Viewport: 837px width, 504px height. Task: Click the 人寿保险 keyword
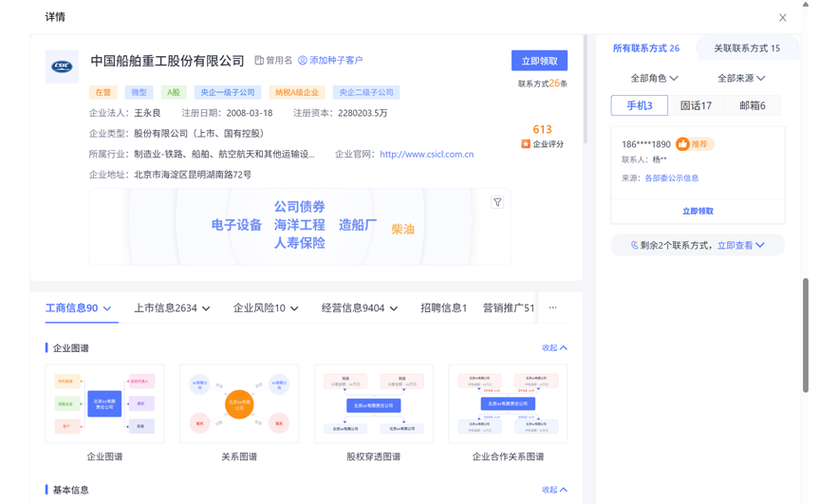click(x=300, y=243)
